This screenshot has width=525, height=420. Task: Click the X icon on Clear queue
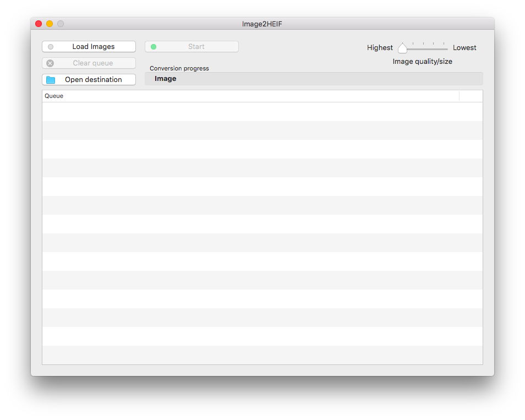tap(51, 63)
